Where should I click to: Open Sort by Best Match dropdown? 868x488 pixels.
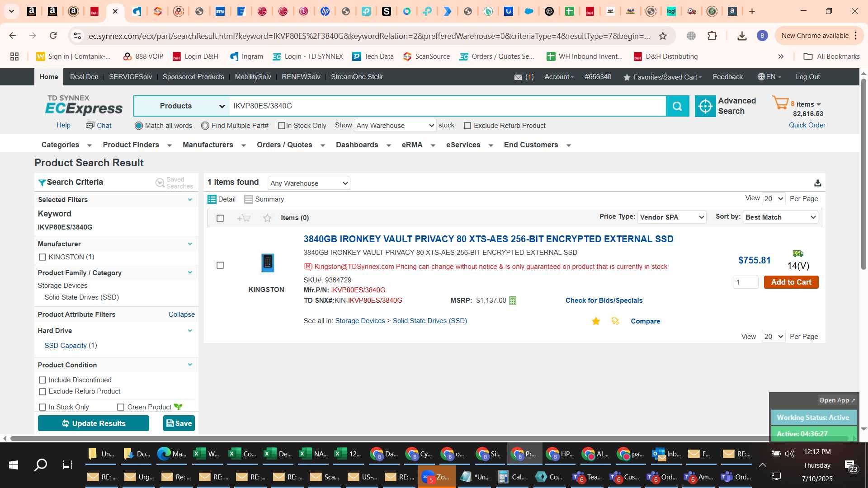[x=780, y=217]
